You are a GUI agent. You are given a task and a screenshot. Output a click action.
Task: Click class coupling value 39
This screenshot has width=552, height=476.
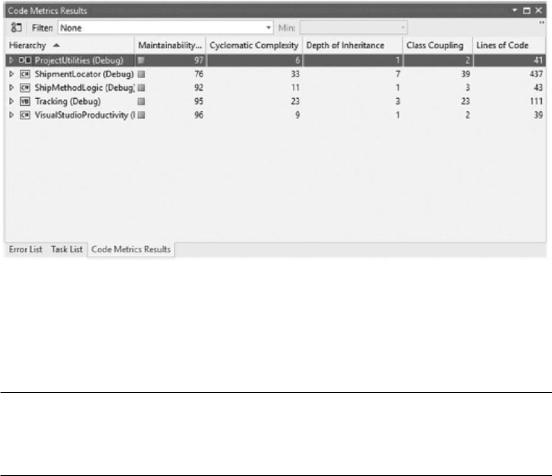coord(465,74)
